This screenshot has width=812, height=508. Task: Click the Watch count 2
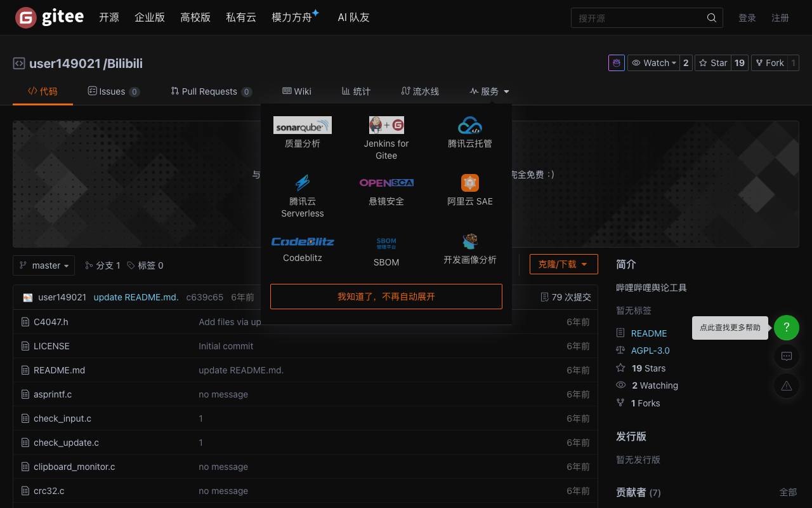tap(686, 63)
